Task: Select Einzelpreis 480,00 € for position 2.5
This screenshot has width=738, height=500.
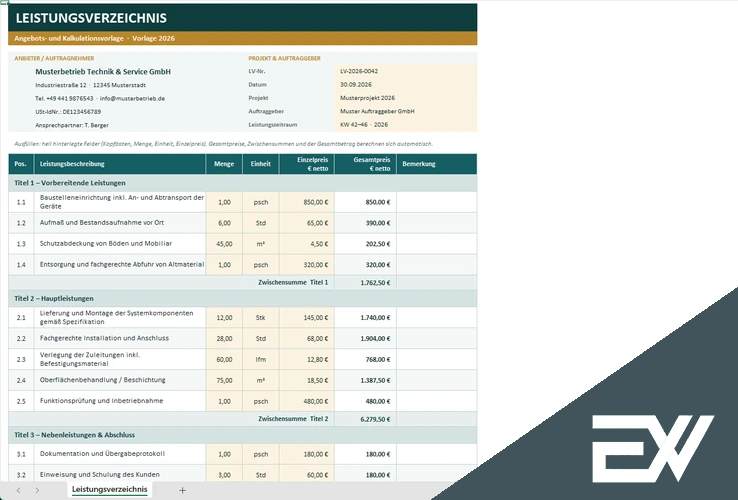Action: click(x=307, y=401)
